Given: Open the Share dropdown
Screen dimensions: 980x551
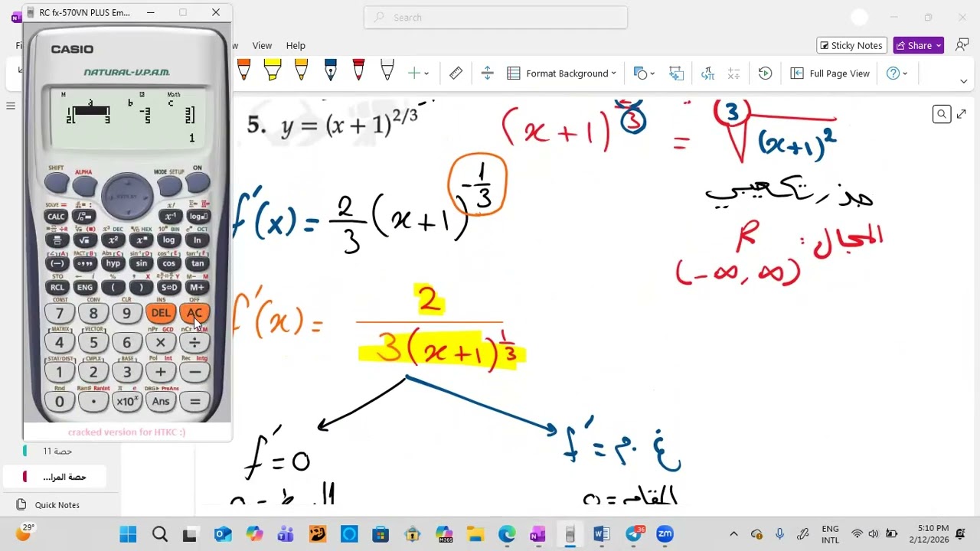Looking at the screenshot, I should coord(918,45).
